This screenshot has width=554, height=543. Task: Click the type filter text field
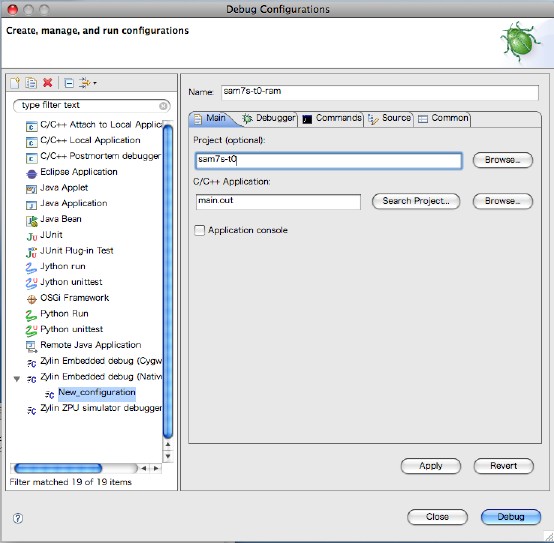92,106
